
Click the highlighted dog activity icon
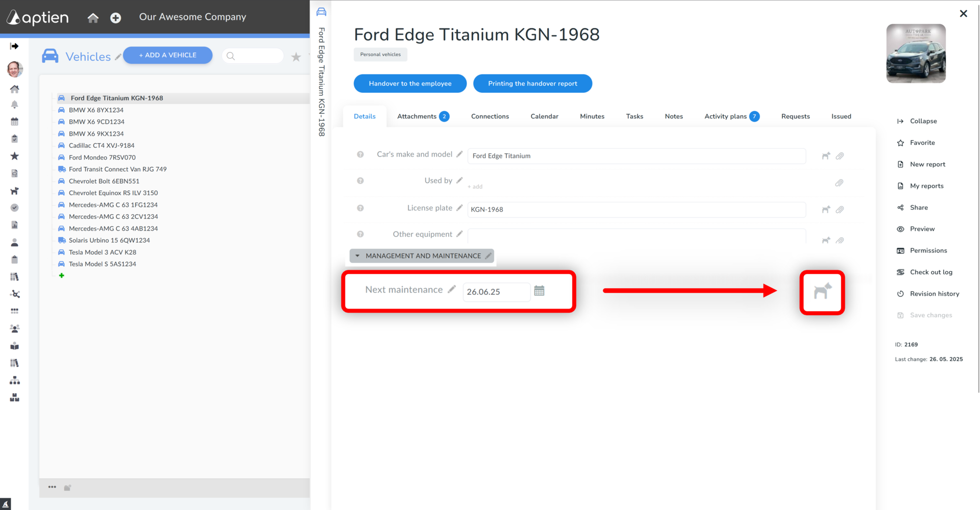tap(822, 292)
